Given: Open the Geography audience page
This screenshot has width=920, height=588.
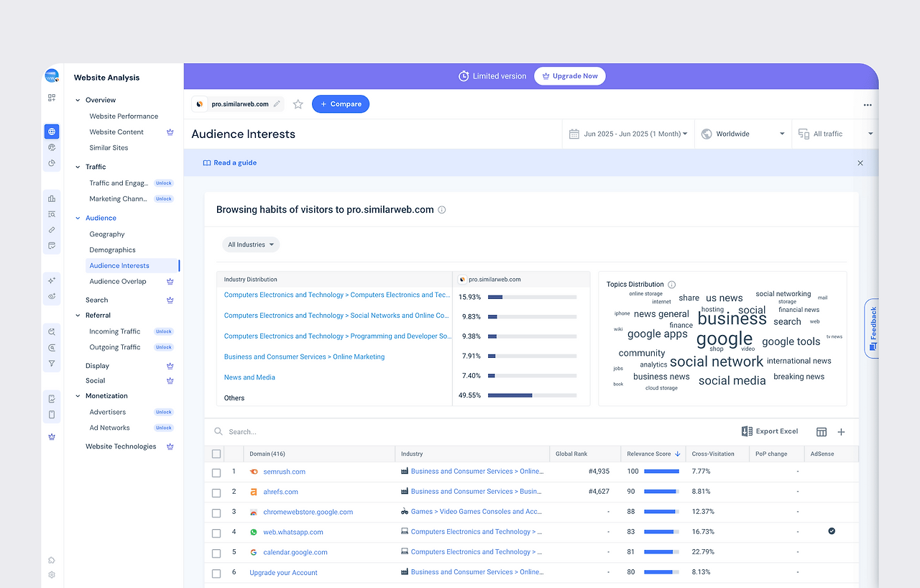Looking at the screenshot, I should pos(107,234).
